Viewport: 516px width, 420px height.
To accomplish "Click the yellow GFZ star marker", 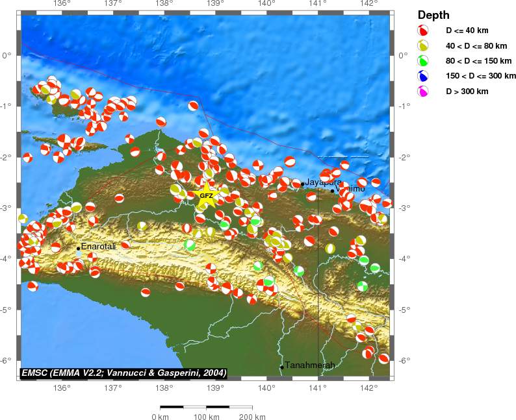I will pyautogui.click(x=205, y=196).
